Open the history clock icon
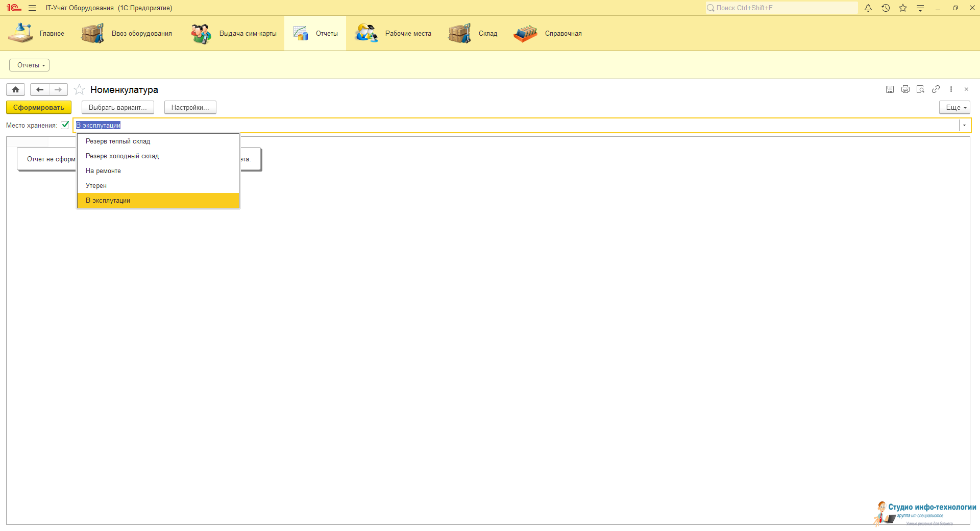Viewport: 980px width, 531px height. click(886, 8)
